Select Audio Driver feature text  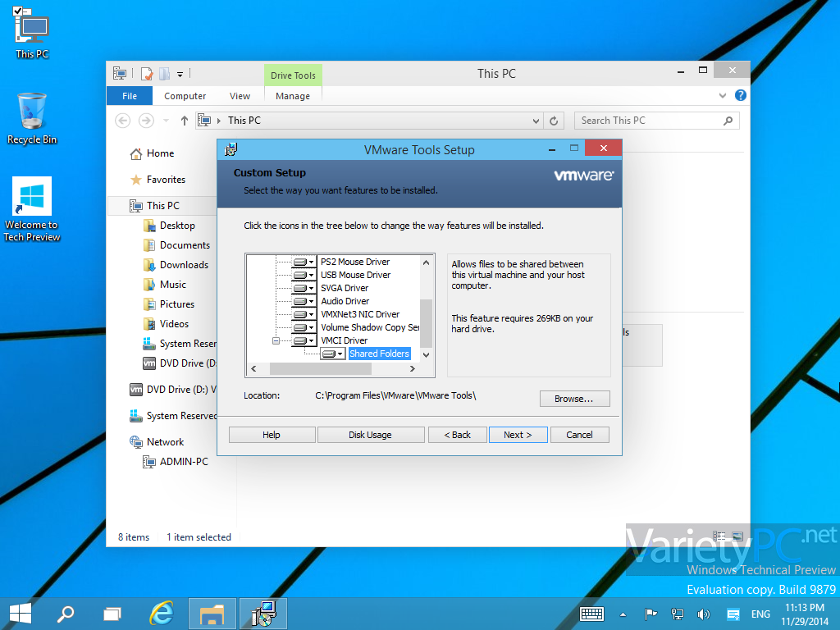[x=345, y=301]
